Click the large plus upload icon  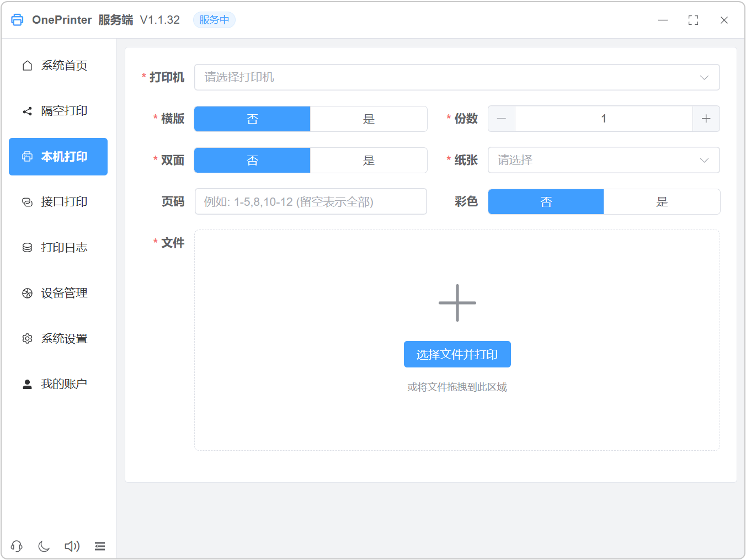tap(457, 303)
